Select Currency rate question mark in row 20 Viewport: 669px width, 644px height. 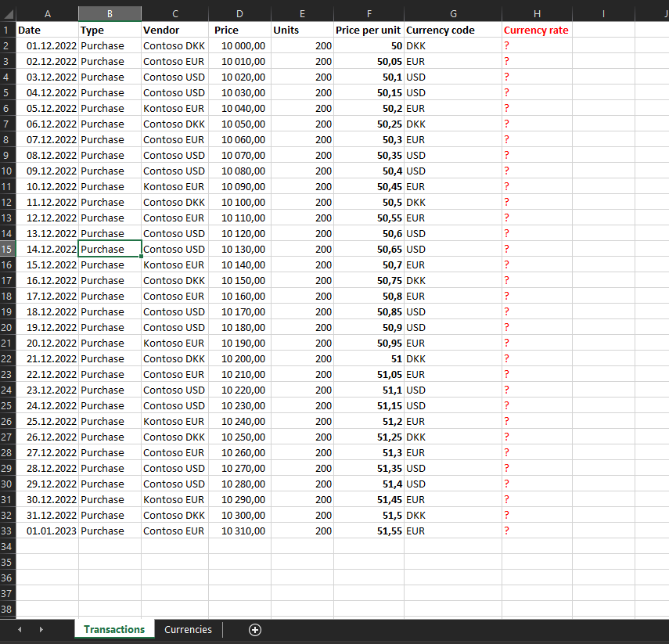coord(538,327)
